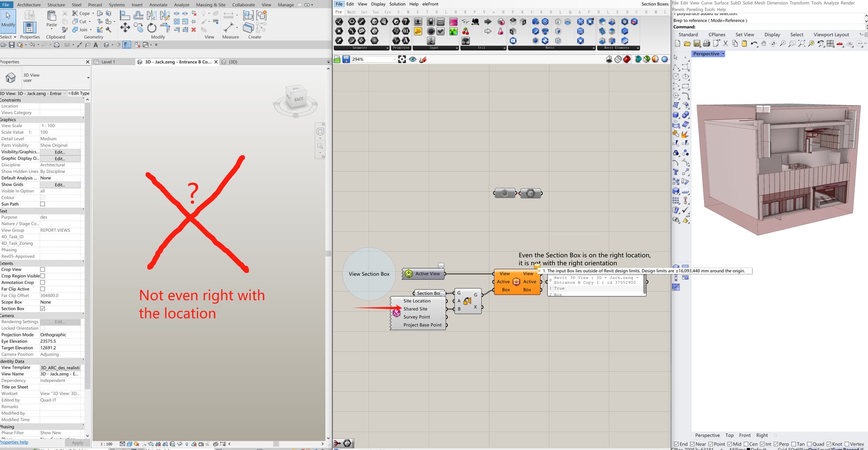Click the pink flask icon in Util panel
This screenshot has width=868, height=450.
point(500,31)
